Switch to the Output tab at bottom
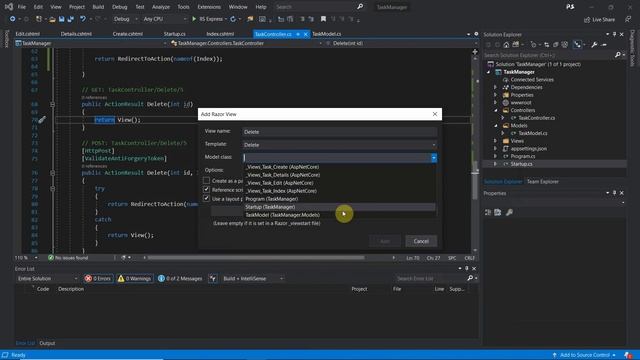This screenshot has height=360, width=640. coord(47,343)
